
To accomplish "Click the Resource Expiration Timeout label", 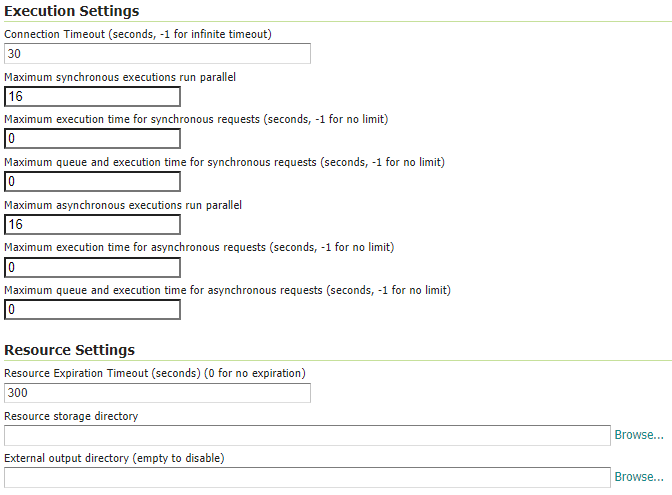I will [x=154, y=373].
